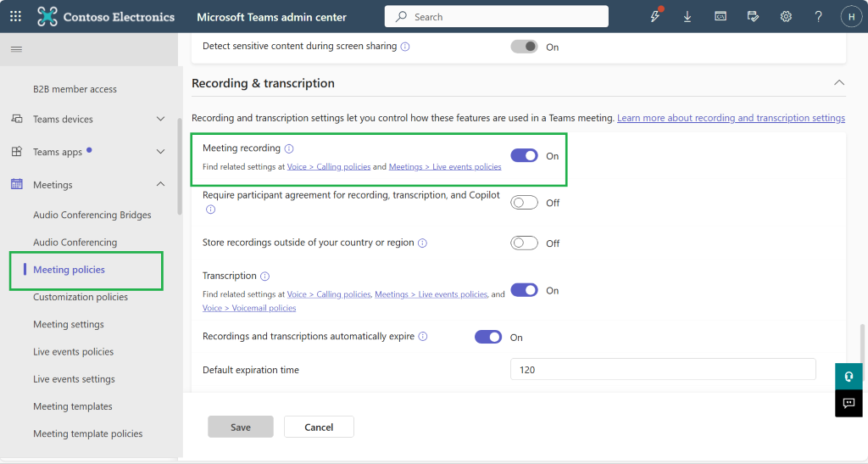Screen dimensions: 868x464
Task: Click the download arrow icon in header
Action: click(687, 17)
